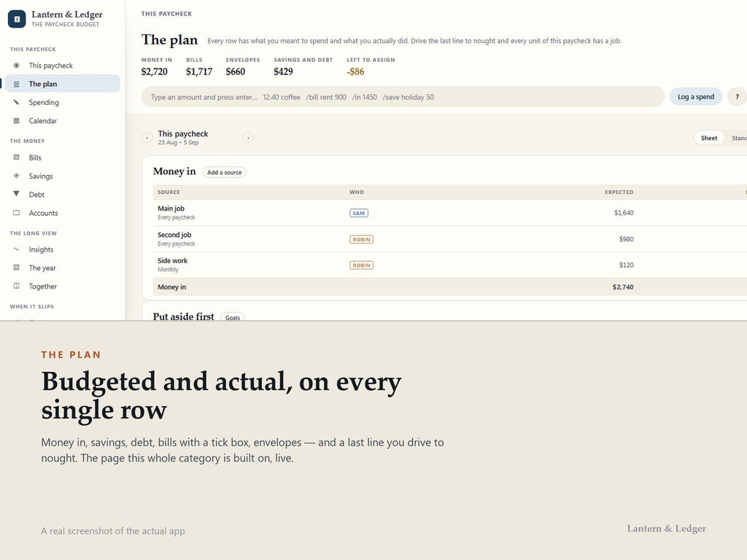The width and height of the screenshot is (747, 560).
Task: Select the Accounts card icon
Action: (x=16, y=213)
